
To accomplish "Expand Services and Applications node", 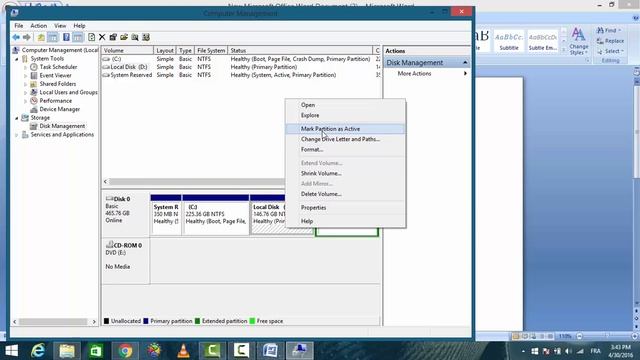I will click(x=17, y=135).
